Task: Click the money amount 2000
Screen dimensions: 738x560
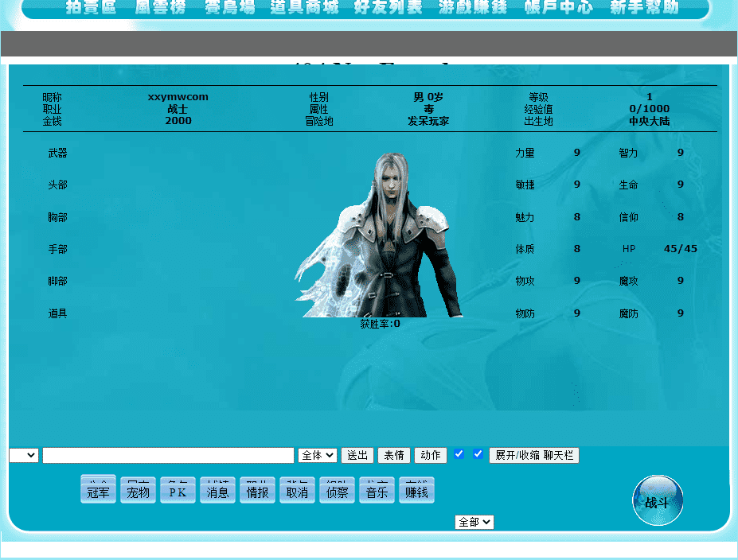Action: click(178, 121)
